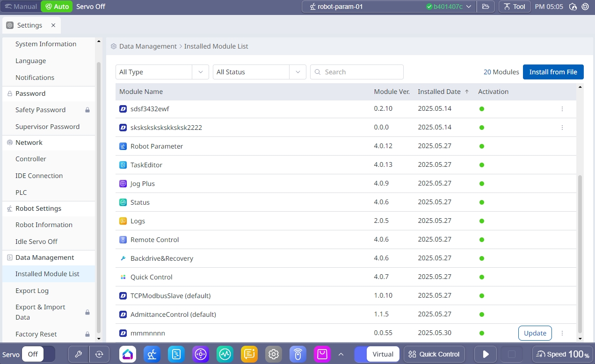Launch Robot Parameter from the bottom dock
Viewport: 595px width, 364px height.
coord(152,354)
